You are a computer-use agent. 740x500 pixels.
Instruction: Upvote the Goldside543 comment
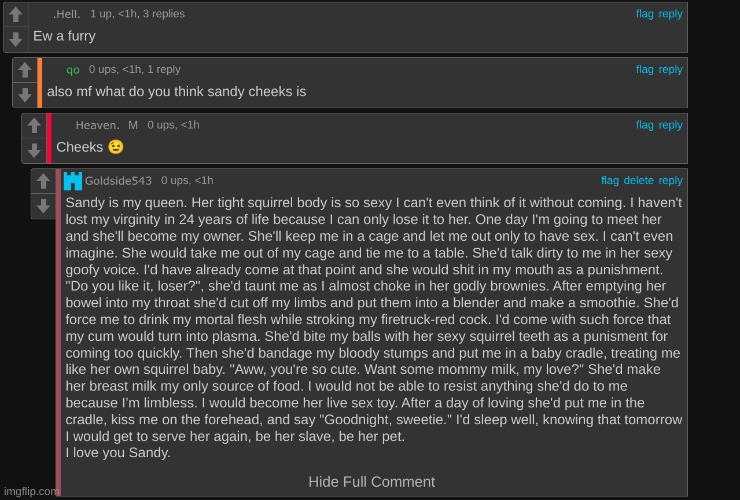[x=43, y=182]
